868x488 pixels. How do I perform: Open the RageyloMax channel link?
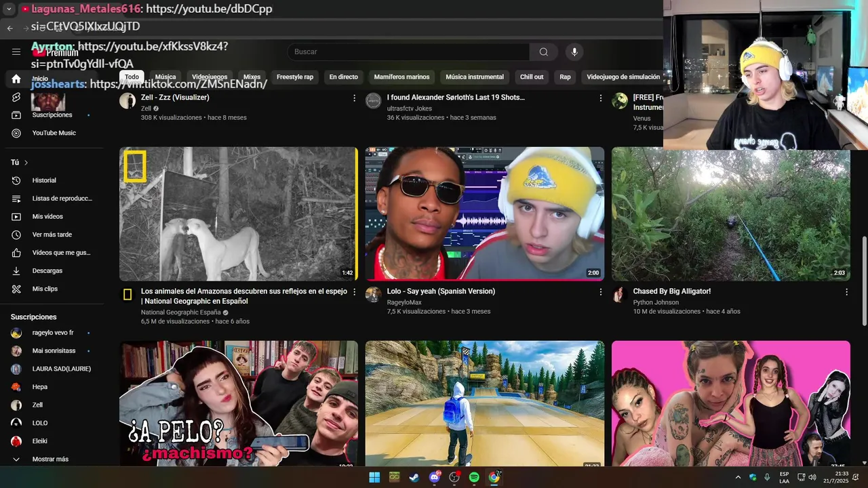pyautogui.click(x=404, y=302)
